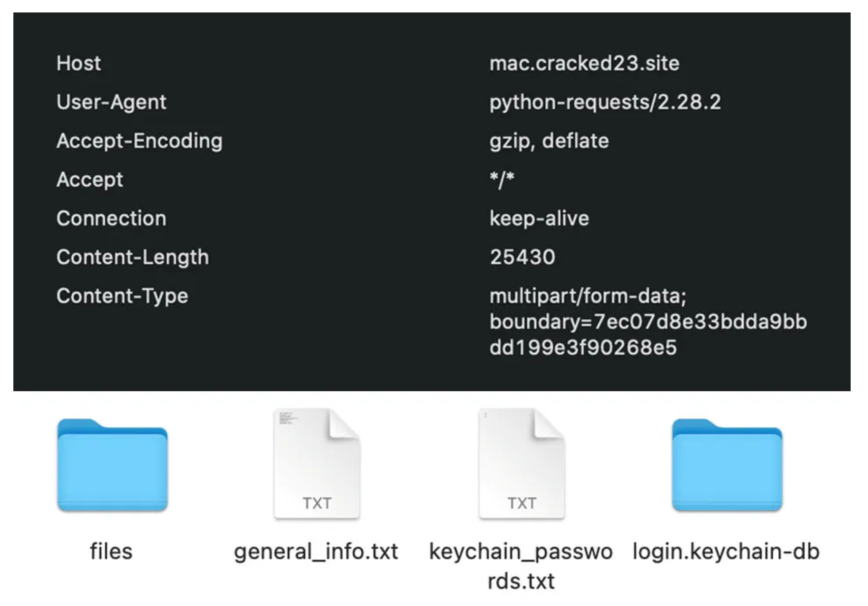This screenshot has height=606, width=868.
Task: Click the keychain_passwords.txt filename label
Action: (x=521, y=566)
